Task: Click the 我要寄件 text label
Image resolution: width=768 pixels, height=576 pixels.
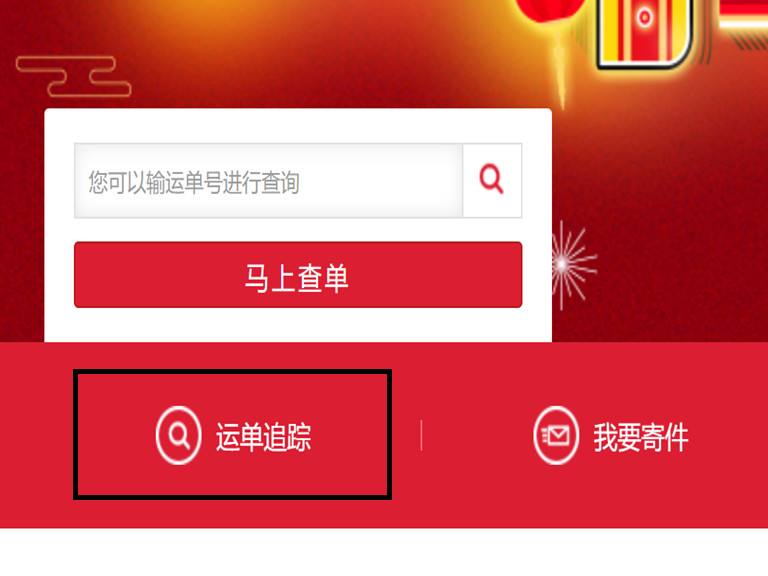Action: [x=641, y=437]
